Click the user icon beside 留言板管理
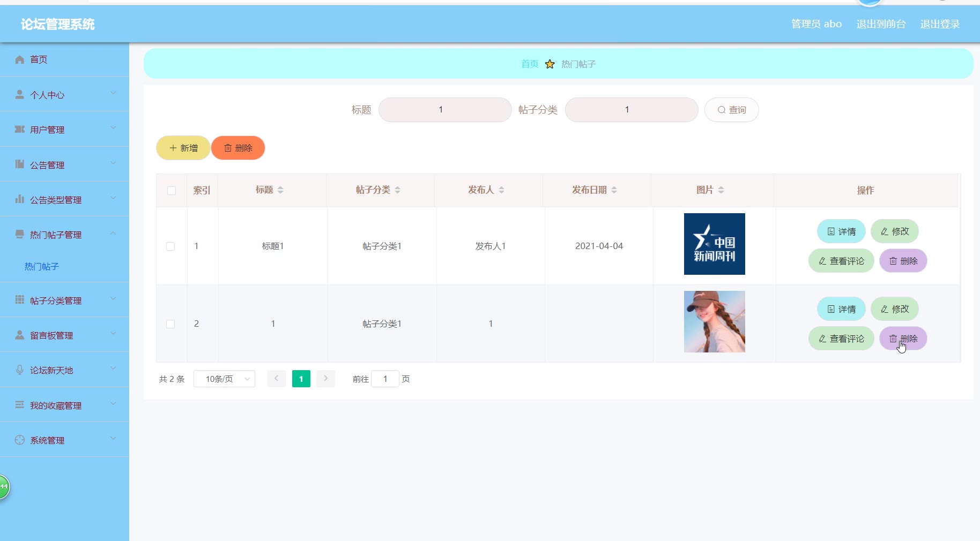This screenshot has height=541, width=980. click(x=20, y=335)
